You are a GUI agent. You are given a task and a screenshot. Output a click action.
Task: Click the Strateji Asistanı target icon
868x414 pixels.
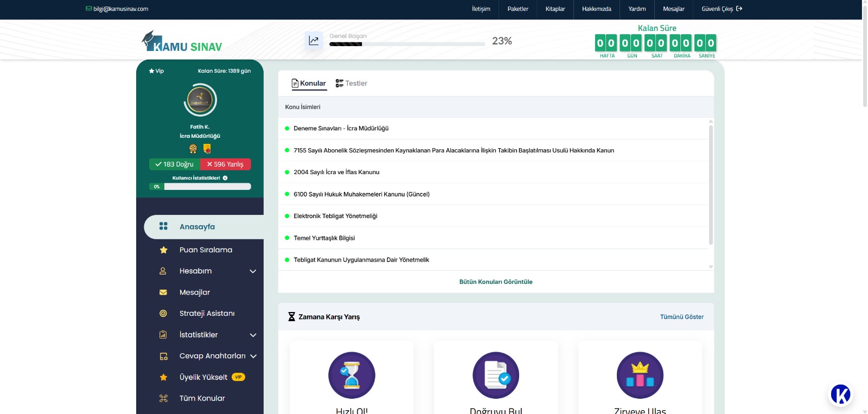click(x=163, y=314)
